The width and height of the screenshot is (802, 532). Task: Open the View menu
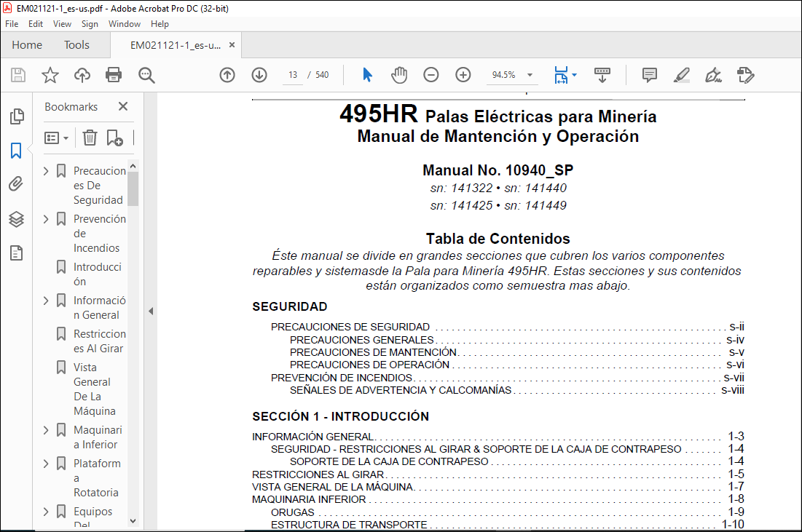coord(62,24)
